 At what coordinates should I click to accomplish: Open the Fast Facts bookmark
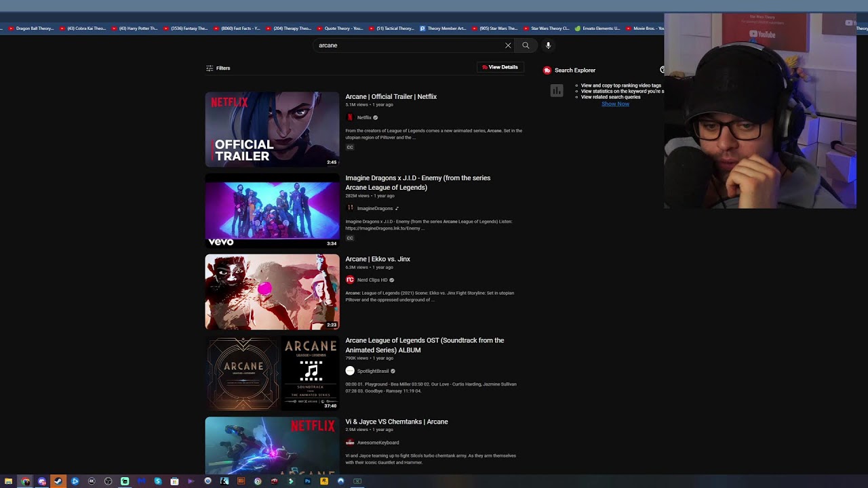click(x=237, y=28)
